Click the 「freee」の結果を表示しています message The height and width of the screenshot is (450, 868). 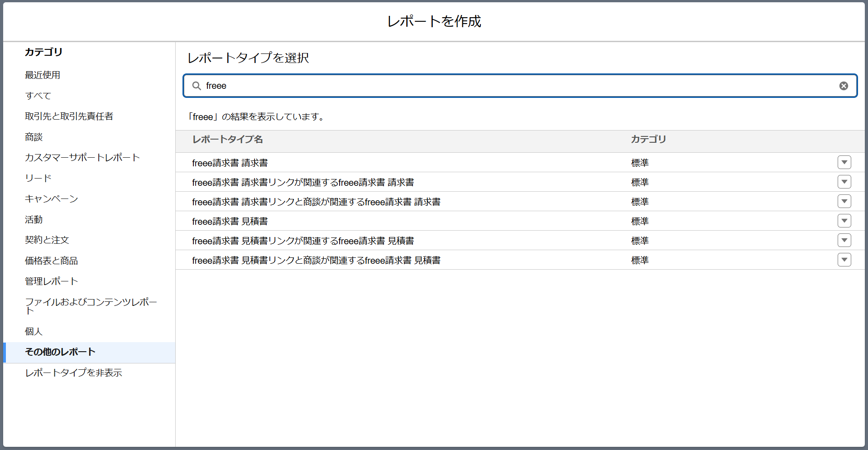(257, 117)
